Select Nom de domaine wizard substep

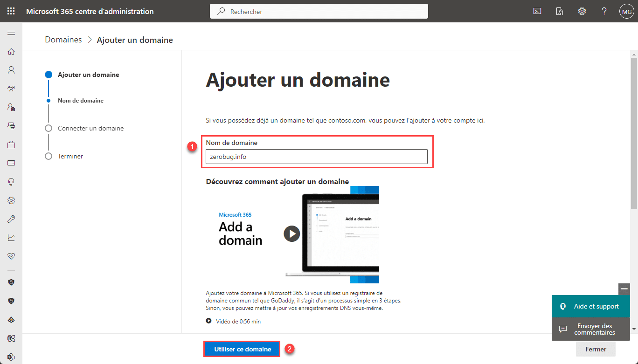point(81,101)
